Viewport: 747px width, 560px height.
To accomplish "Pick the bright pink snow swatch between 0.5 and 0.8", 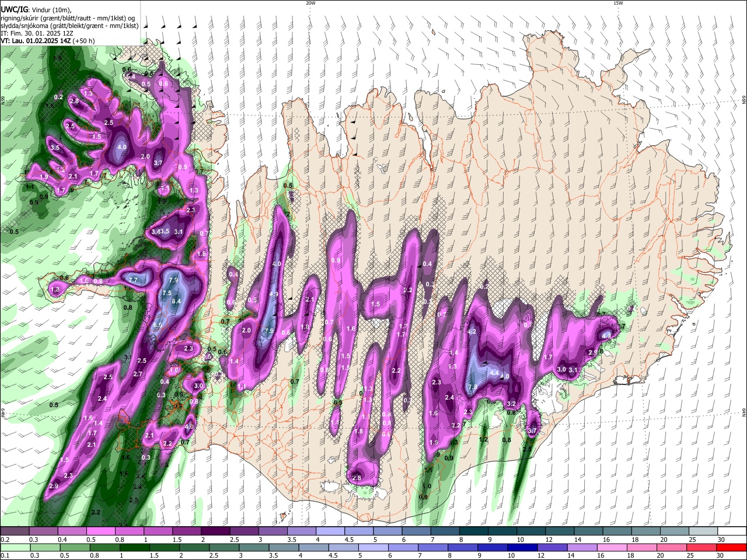I will pyautogui.click(x=102, y=531).
